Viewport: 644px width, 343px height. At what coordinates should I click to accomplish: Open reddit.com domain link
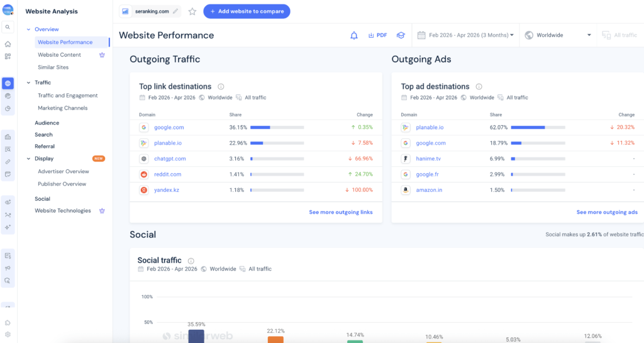(167, 174)
